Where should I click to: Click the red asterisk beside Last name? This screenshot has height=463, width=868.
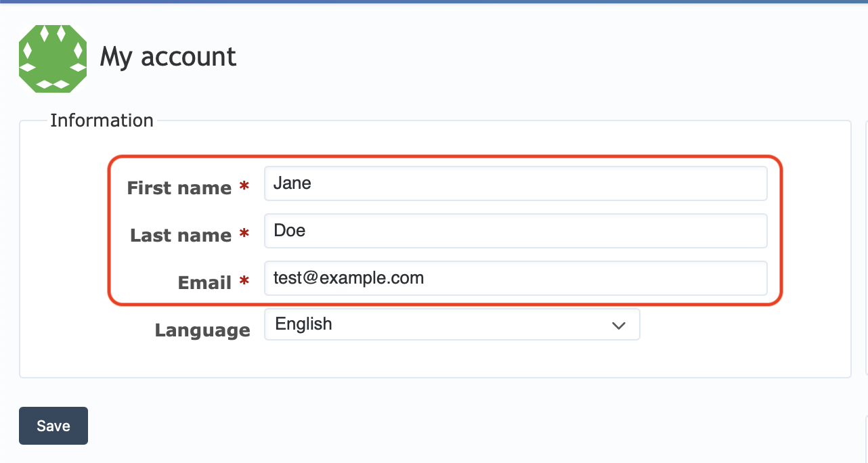click(244, 234)
